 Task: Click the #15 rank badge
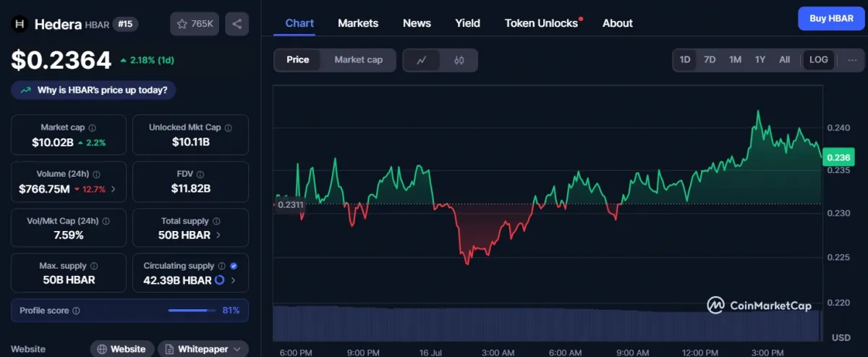(126, 24)
